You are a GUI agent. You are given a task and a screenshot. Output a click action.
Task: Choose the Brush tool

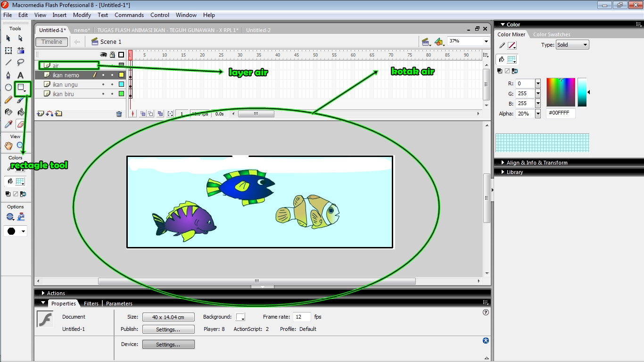[x=21, y=100]
